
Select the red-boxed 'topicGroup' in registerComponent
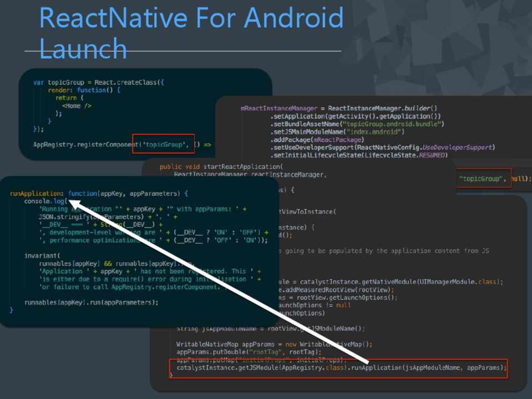[x=163, y=145]
